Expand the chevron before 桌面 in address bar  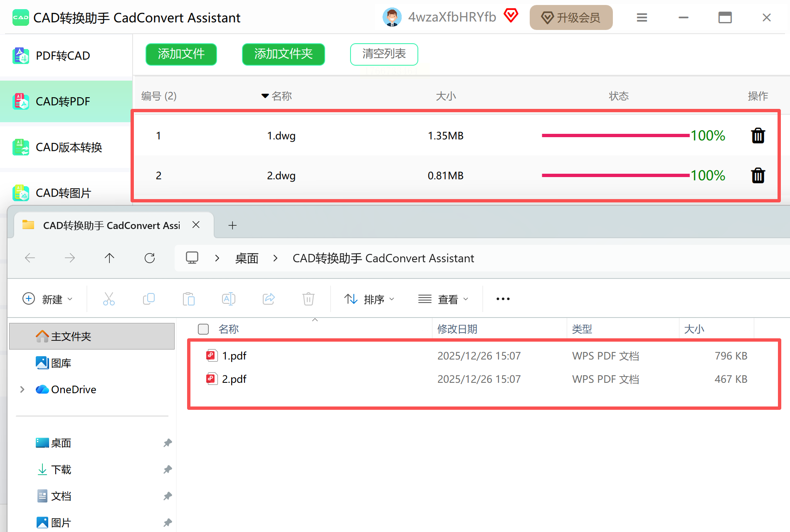point(217,258)
